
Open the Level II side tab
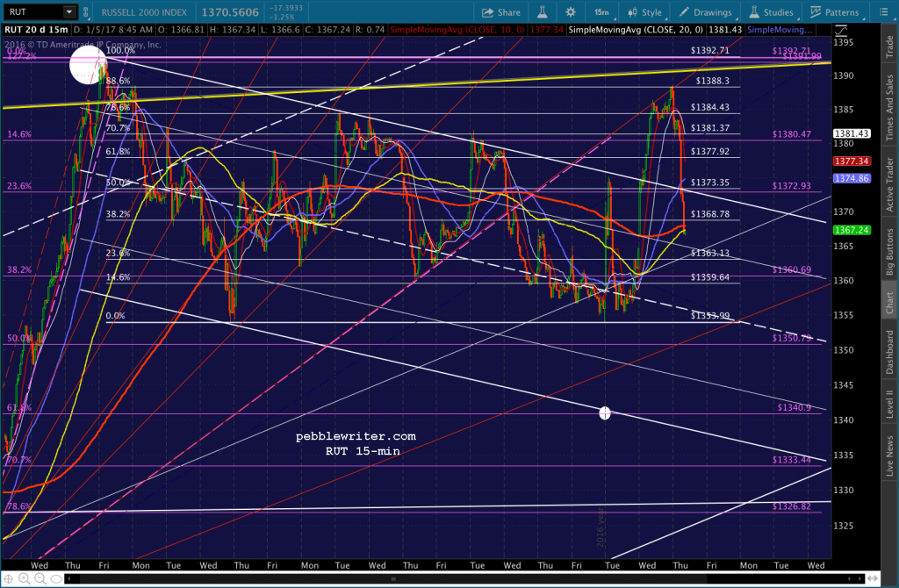click(889, 404)
